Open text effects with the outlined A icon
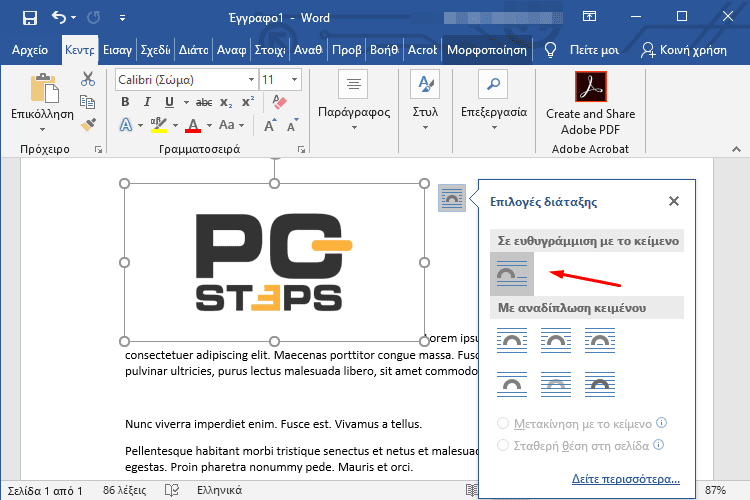The width and height of the screenshot is (750, 500). [x=125, y=125]
